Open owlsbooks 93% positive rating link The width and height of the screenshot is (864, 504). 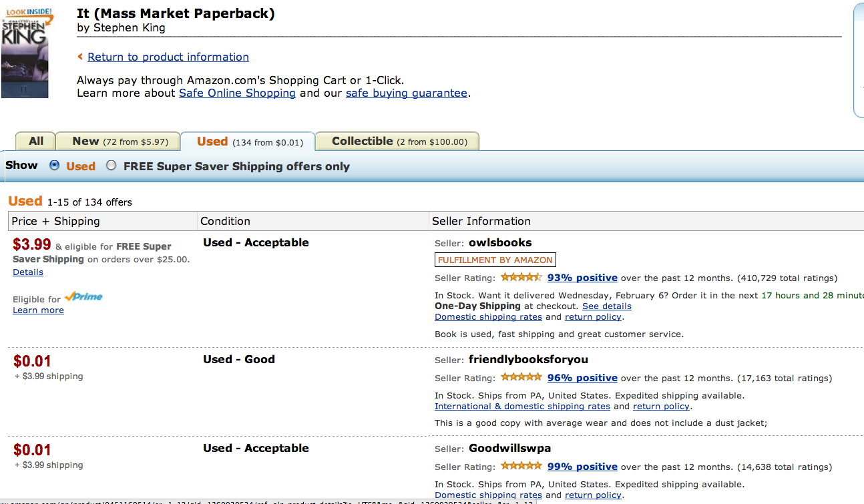(582, 278)
